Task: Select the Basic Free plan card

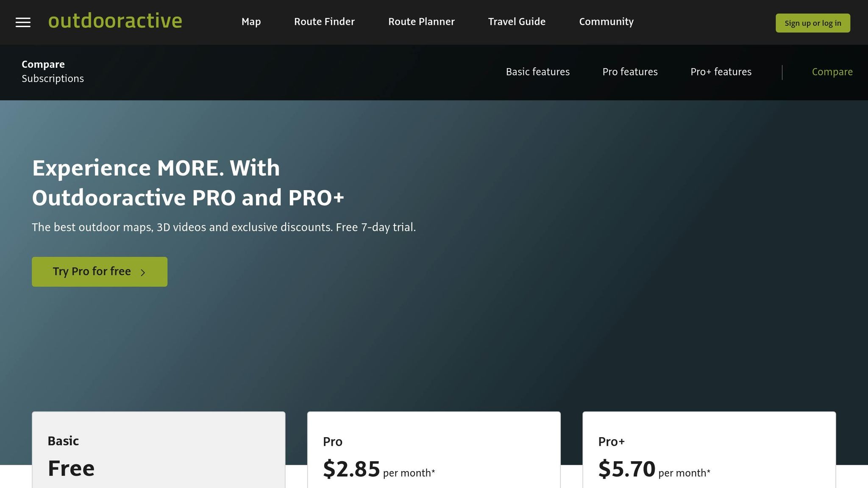Action: tap(159, 450)
